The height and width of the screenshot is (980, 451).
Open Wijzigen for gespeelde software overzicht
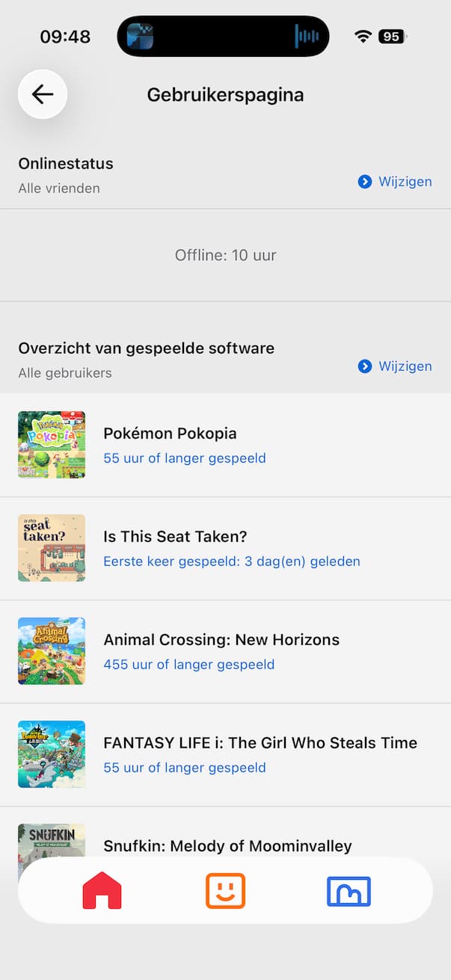405,366
